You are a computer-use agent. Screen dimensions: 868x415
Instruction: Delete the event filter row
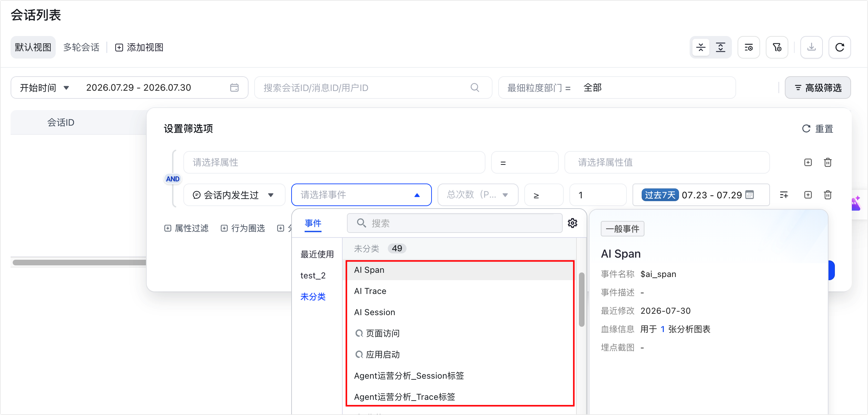[x=828, y=195]
